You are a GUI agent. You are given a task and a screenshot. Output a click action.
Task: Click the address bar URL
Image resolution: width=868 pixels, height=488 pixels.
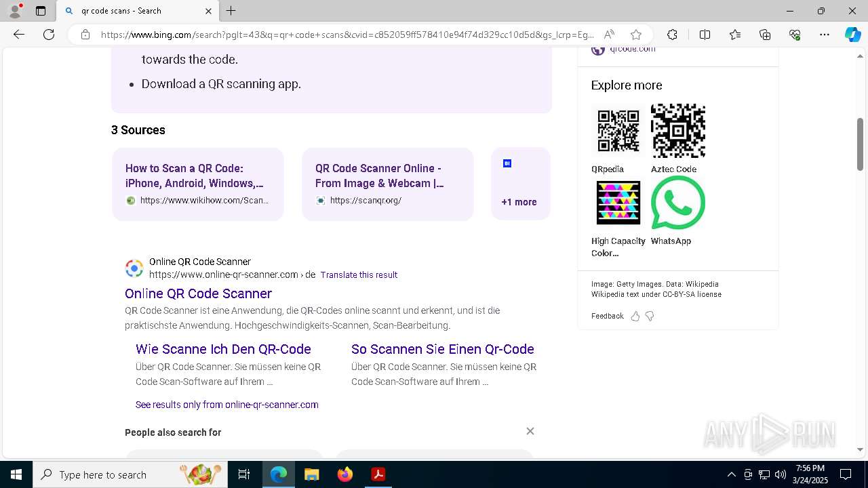point(347,35)
